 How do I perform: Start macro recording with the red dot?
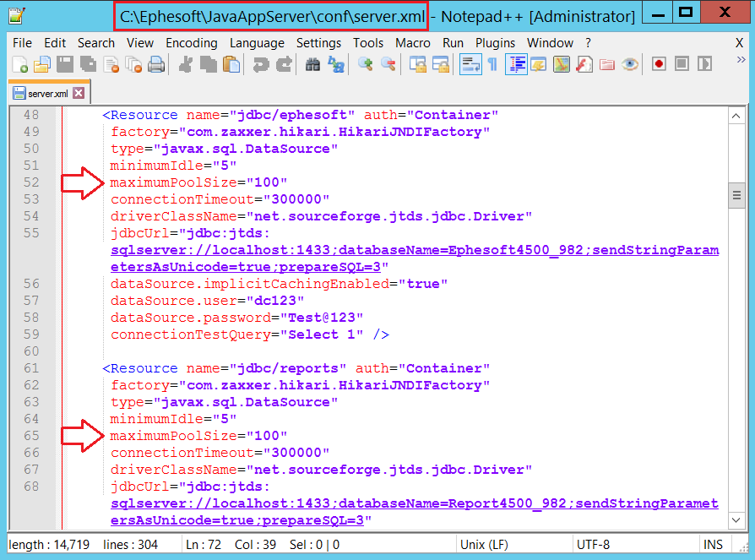coord(660,64)
